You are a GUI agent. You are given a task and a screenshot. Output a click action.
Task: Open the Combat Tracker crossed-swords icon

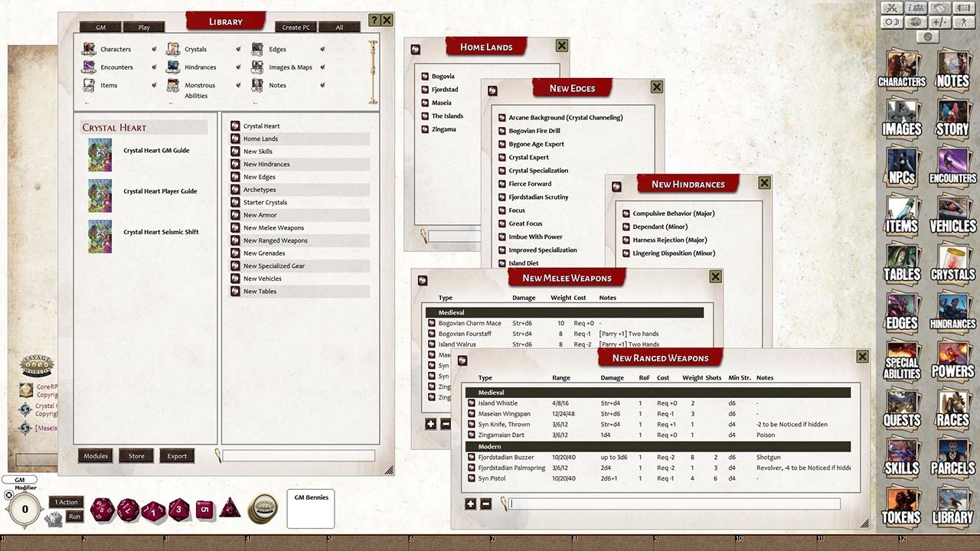(x=891, y=9)
